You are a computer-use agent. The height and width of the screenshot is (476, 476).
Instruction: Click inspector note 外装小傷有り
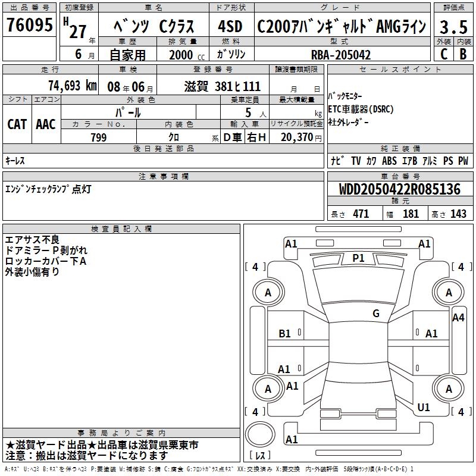(32, 272)
